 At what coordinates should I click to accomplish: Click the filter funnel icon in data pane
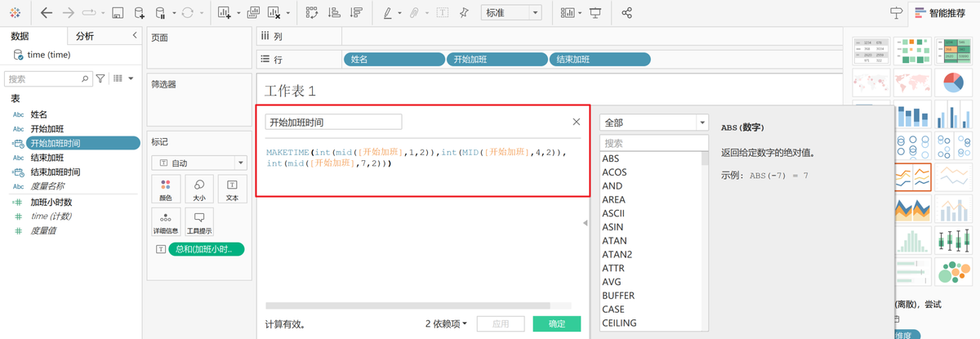click(100, 78)
